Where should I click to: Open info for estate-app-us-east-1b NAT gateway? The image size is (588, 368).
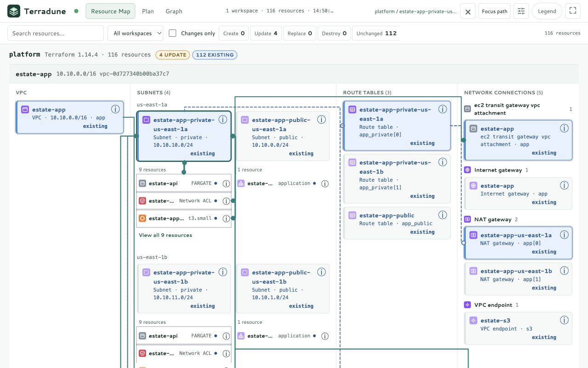coord(564,270)
